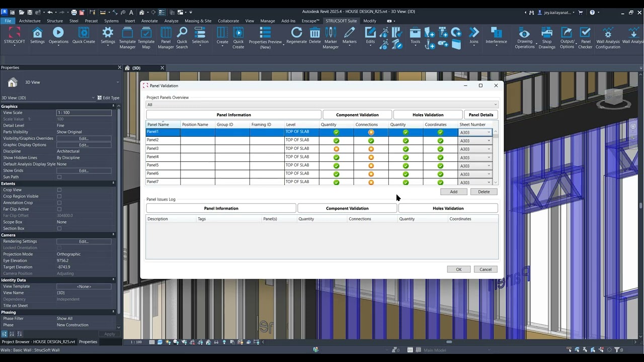
Task: Click the View Scale 1:100 field
Action: (84, 113)
